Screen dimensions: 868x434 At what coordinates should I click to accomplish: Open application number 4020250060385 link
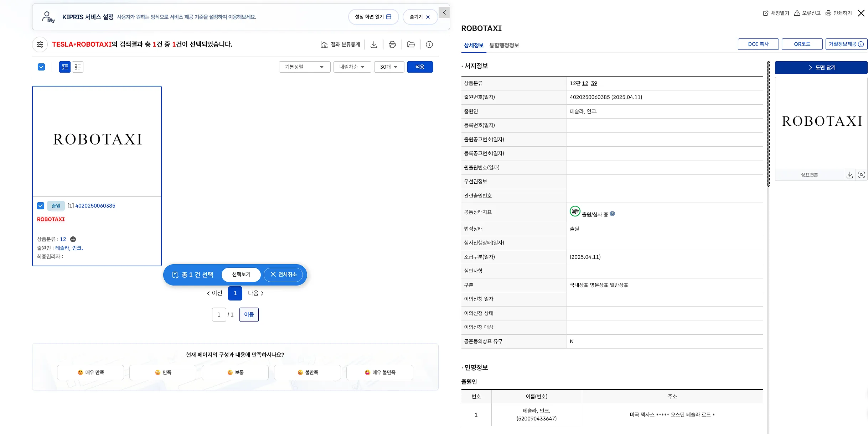[95, 206]
